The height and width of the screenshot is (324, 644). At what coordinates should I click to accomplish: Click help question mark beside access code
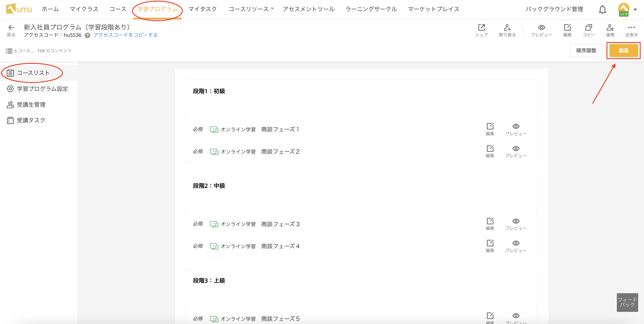[x=87, y=35]
